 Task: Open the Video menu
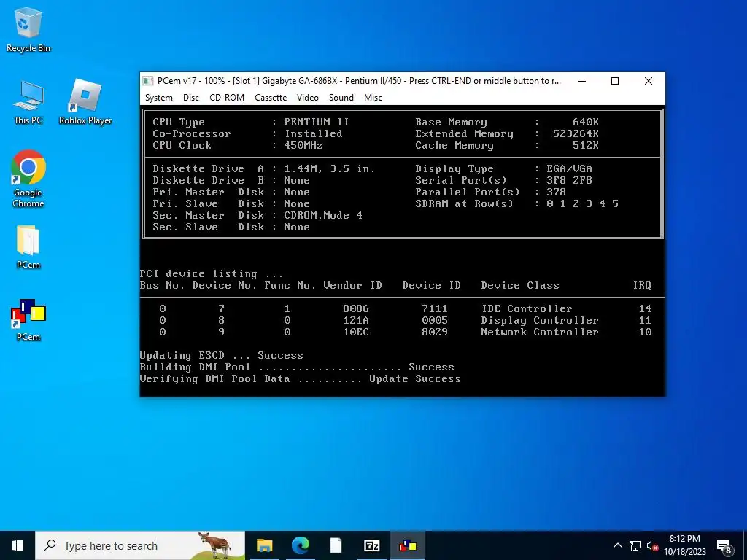tap(307, 98)
